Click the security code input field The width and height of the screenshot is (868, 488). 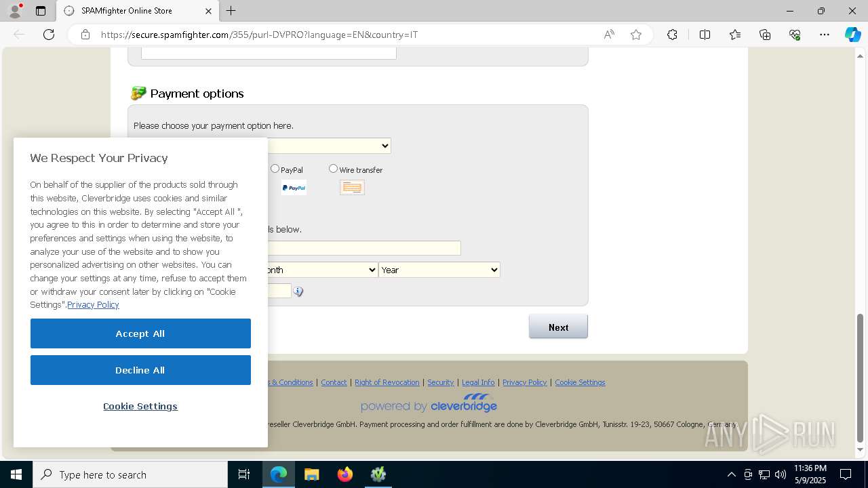279,291
